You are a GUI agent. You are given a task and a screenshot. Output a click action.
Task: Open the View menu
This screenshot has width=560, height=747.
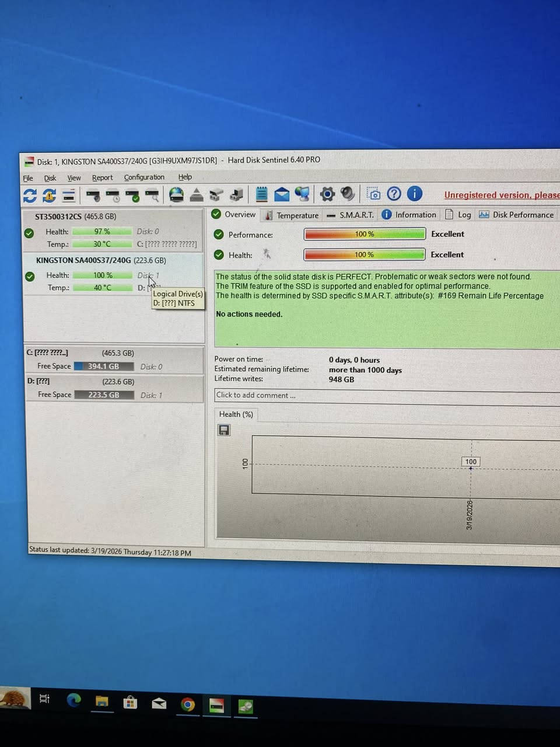click(73, 177)
